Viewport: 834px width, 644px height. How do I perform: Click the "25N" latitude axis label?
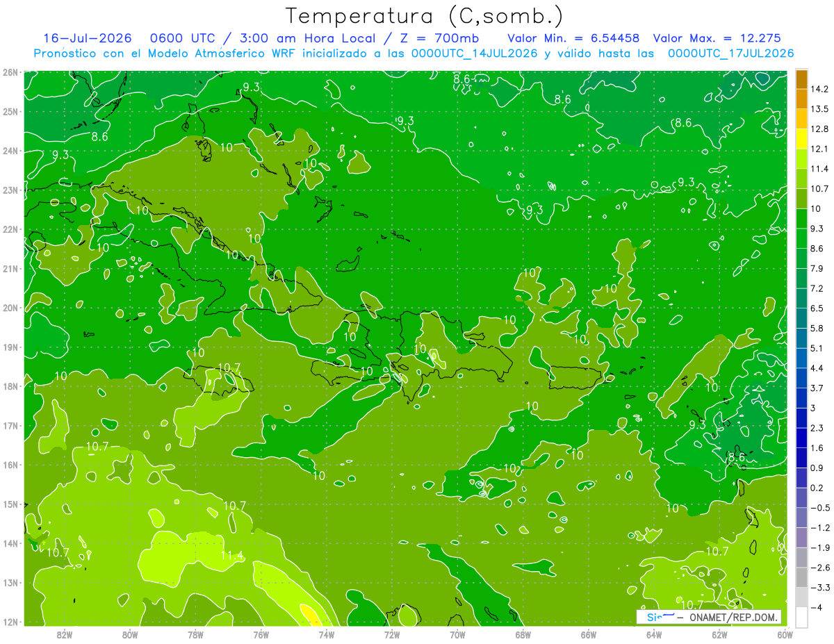(10, 111)
